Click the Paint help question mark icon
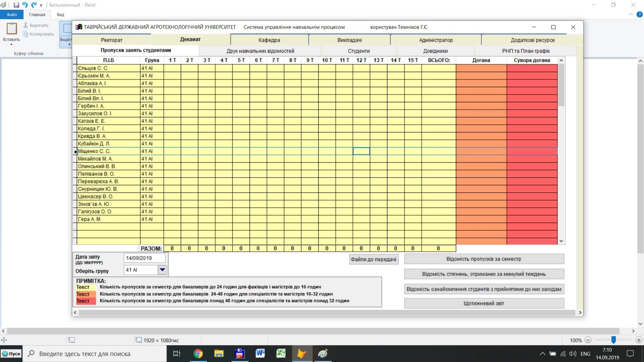Viewport: 644px width, 362px height. (x=639, y=14)
